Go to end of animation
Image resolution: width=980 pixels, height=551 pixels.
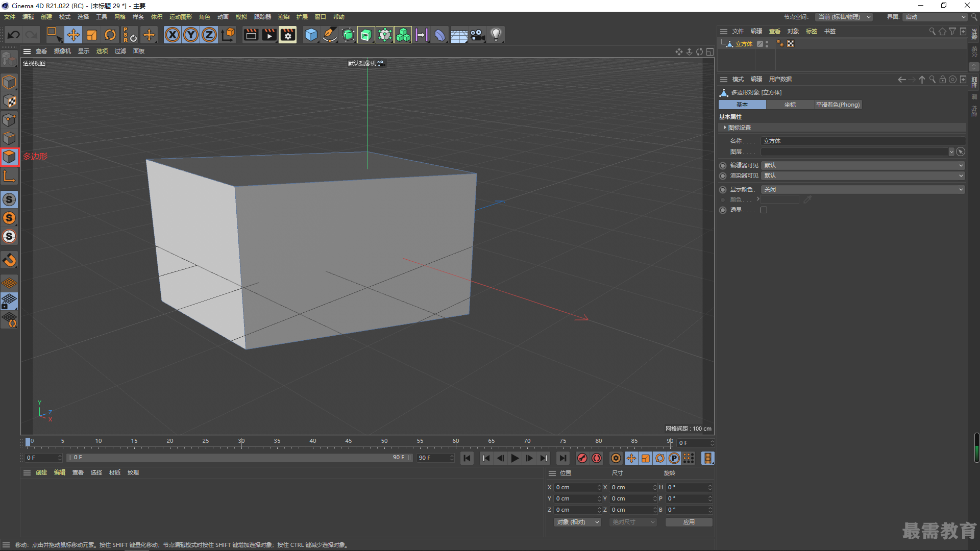562,458
